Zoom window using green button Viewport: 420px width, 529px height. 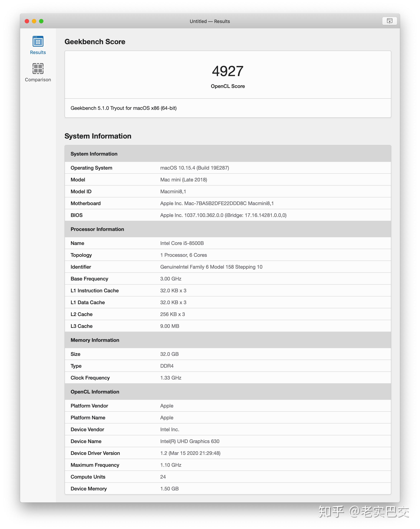[41, 21]
